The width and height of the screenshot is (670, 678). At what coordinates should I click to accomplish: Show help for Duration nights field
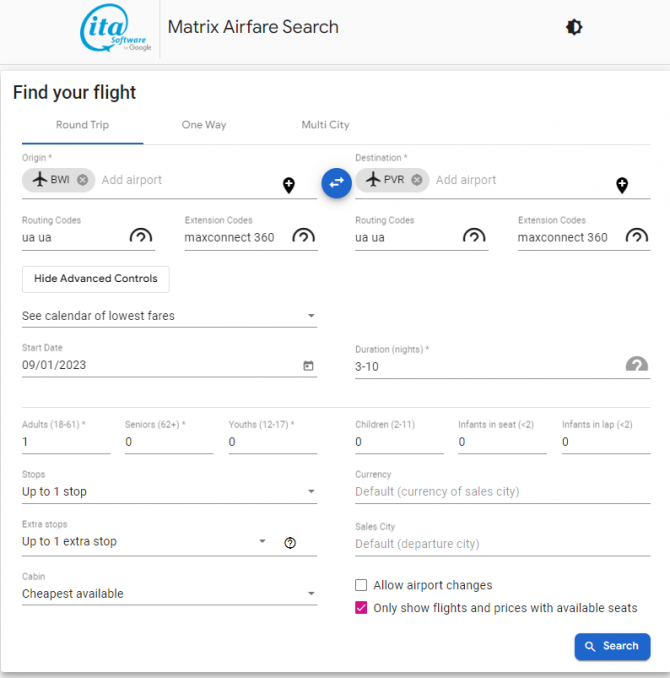point(637,365)
